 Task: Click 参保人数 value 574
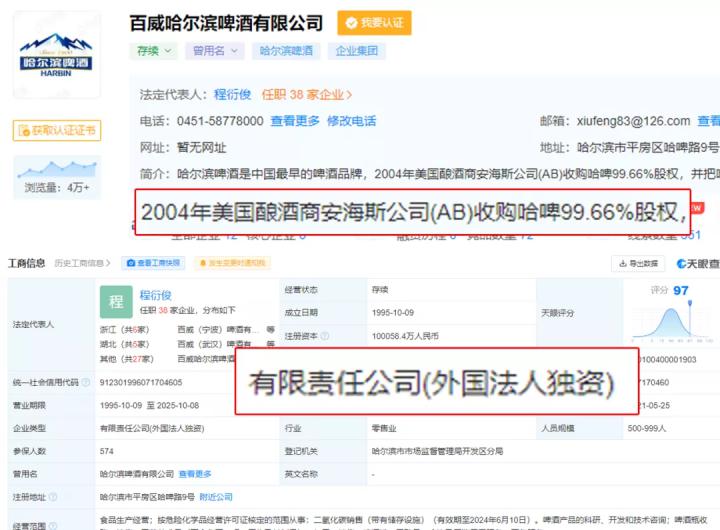107,451
